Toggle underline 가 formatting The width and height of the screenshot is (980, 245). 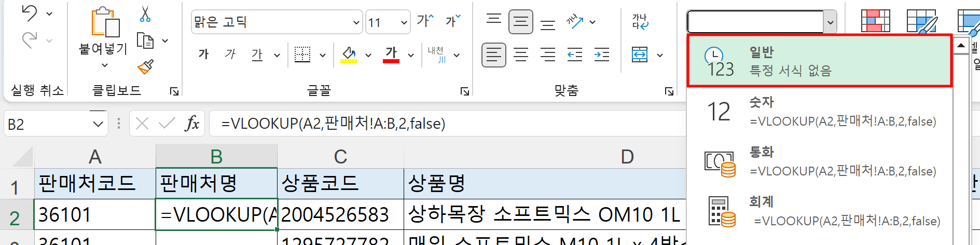point(257,54)
